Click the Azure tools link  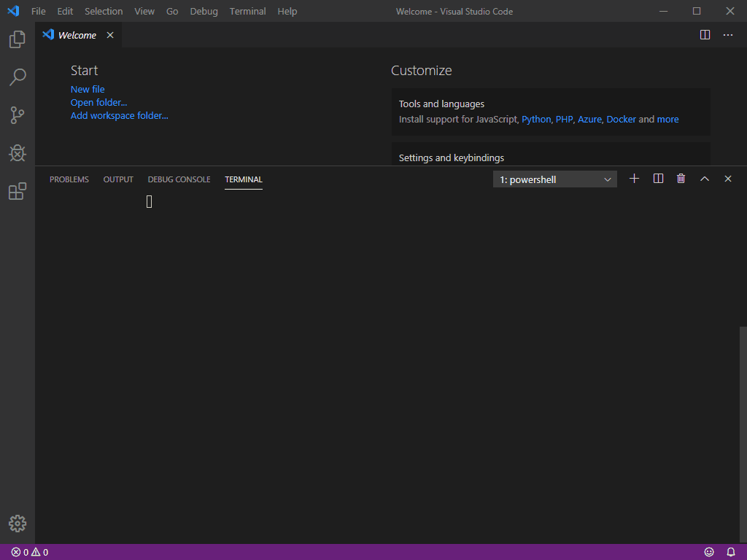coord(589,120)
